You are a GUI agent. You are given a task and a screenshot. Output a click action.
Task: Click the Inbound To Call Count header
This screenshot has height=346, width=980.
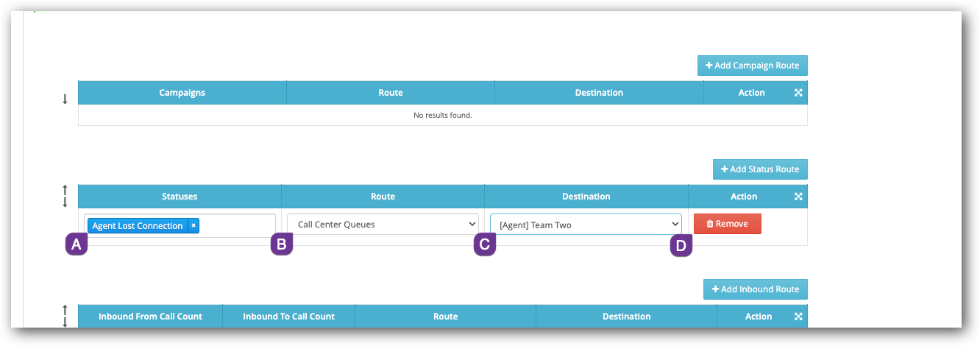tap(288, 317)
